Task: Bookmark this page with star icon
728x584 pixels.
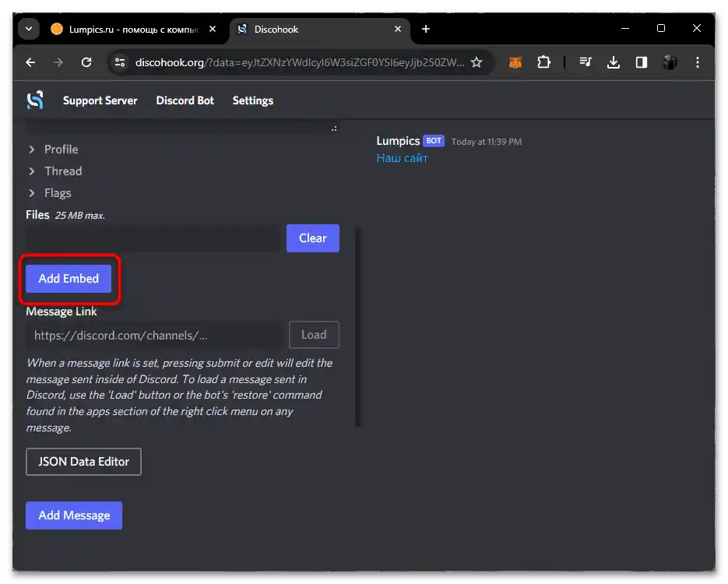Action: click(x=477, y=62)
